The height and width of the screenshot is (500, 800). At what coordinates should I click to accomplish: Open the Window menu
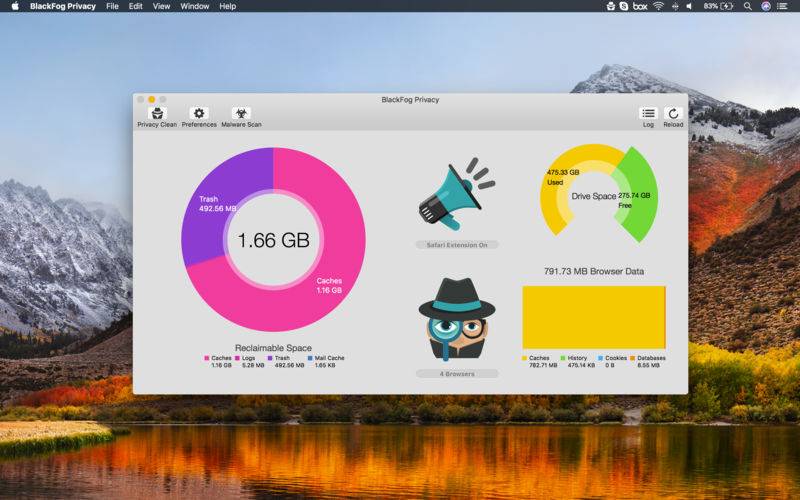tap(194, 6)
